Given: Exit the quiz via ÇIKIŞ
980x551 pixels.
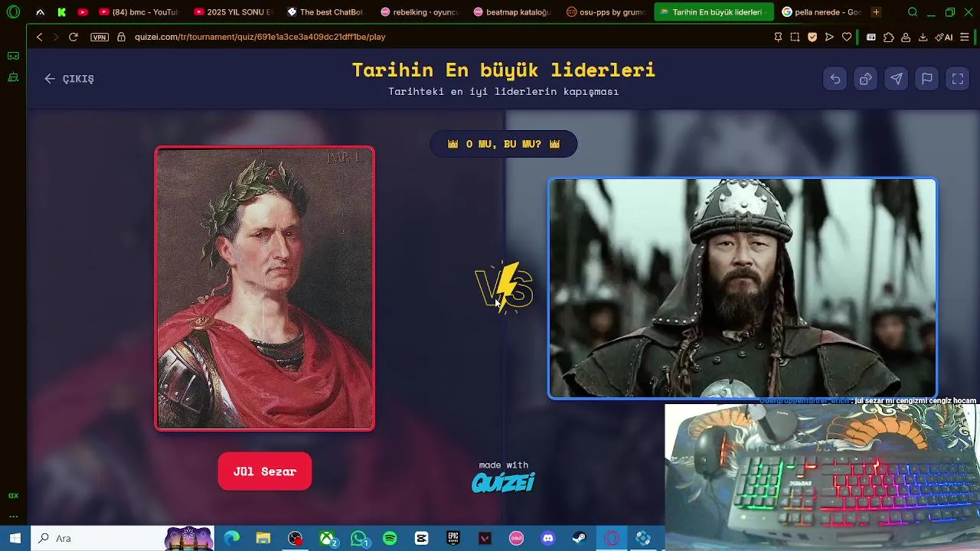Looking at the screenshot, I should coord(69,79).
